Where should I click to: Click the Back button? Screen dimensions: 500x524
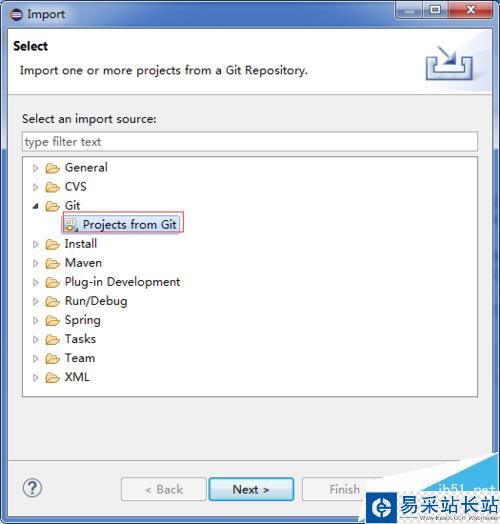164,489
